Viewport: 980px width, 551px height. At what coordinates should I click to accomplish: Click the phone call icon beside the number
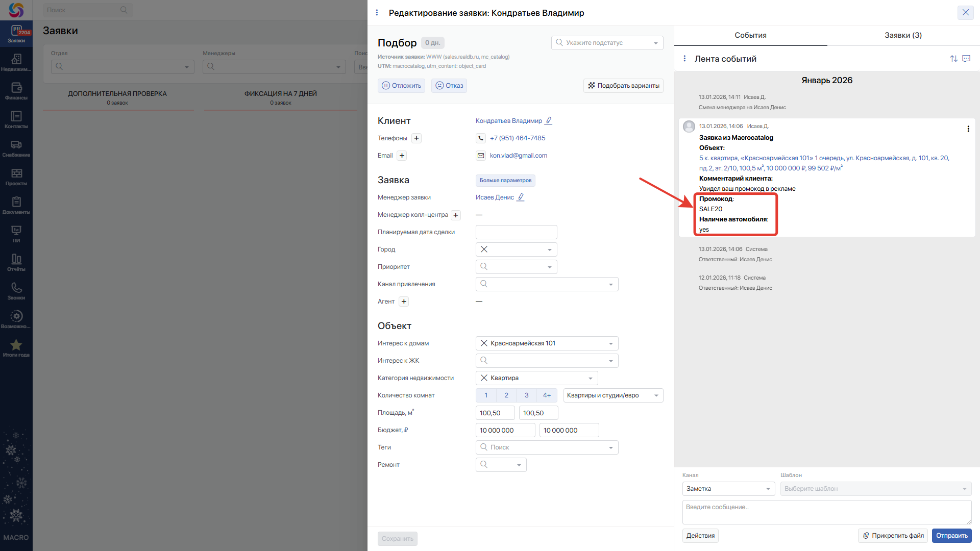(x=481, y=138)
